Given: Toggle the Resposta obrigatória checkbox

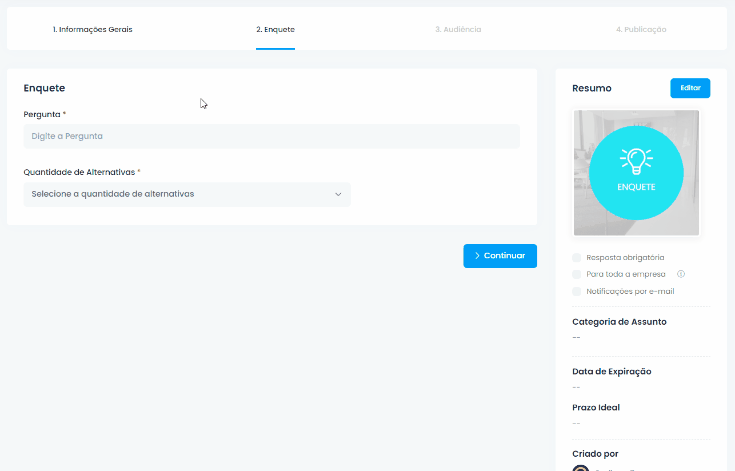Looking at the screenshot, I should (577, 258).
